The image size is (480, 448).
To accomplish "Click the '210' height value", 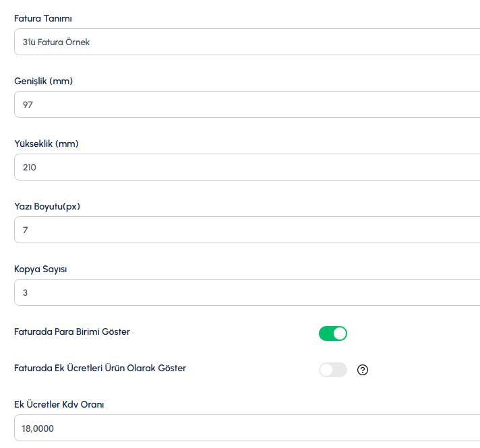I will point(30,167).
